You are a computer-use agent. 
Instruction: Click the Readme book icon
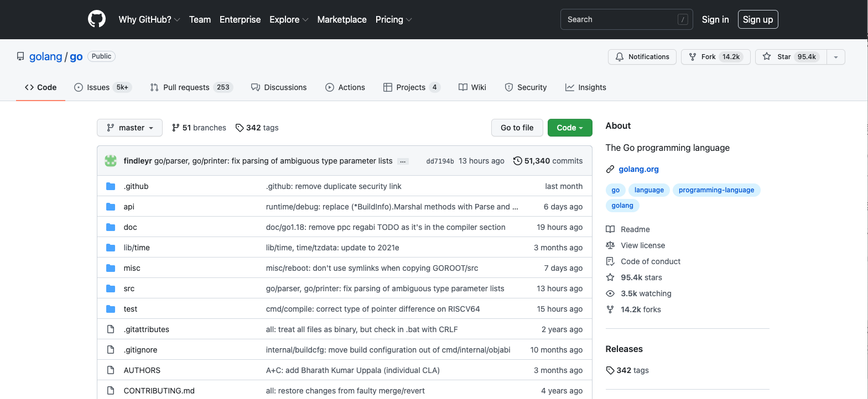(610, 229)
